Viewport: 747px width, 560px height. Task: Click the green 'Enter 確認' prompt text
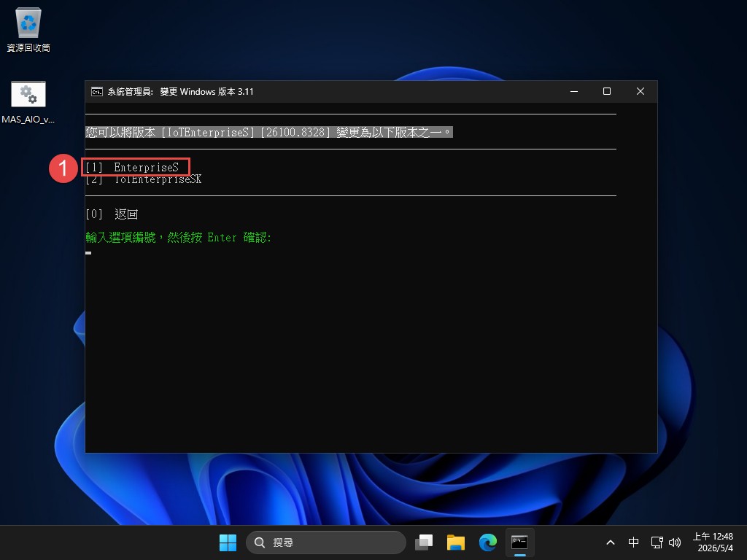pos(178,237)
